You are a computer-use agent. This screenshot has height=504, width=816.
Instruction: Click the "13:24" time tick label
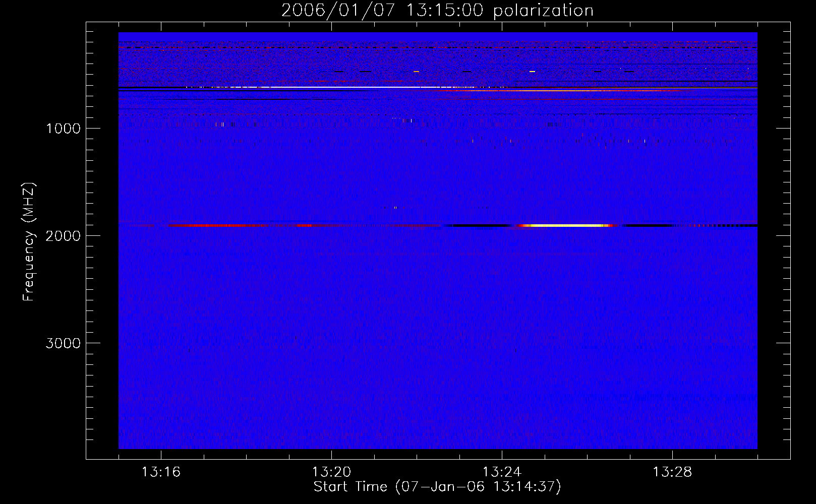click(x=502, y=472)
